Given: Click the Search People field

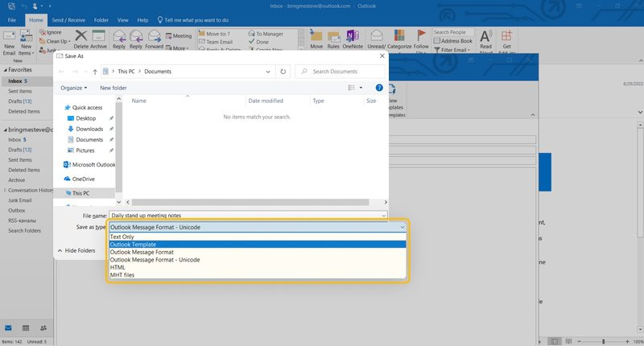Looking at the screenshot, I should coord(453,32).
